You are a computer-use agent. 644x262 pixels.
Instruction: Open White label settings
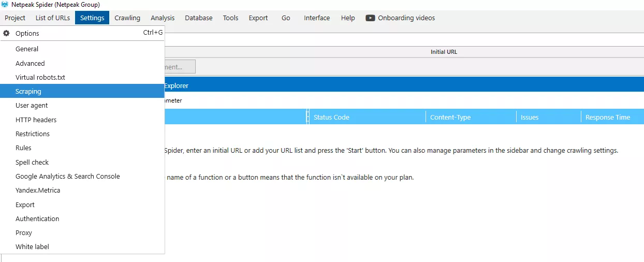coord(82,246)
